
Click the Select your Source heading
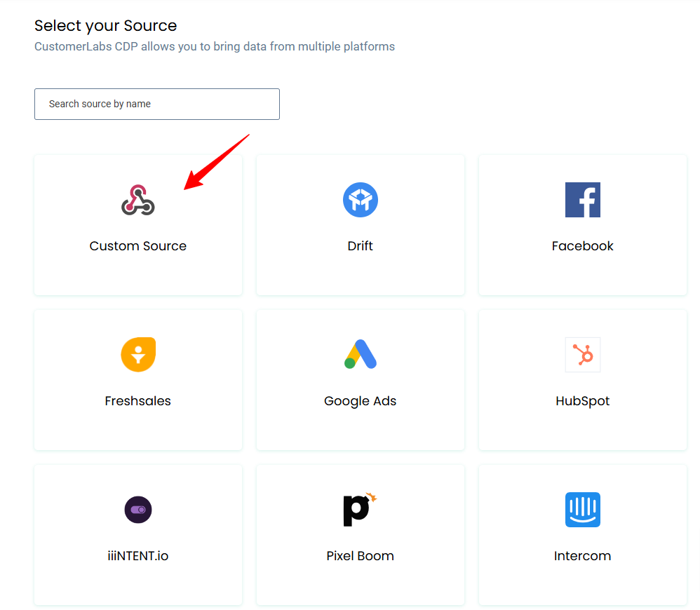coord(105,25)
